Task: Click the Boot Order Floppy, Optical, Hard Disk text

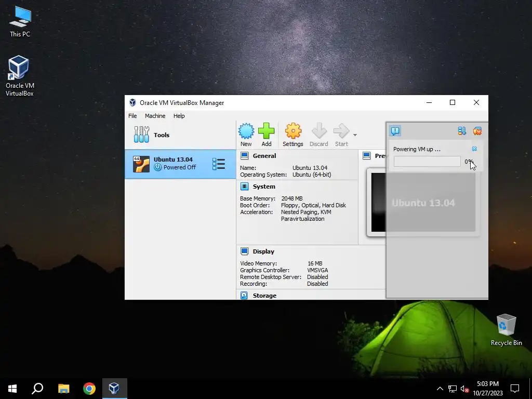Action: (313, 205)
